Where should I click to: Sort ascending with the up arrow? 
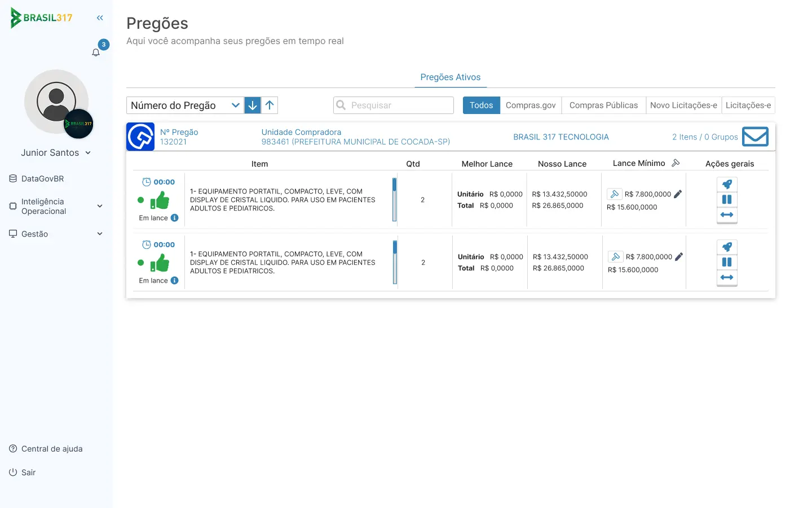tap(270, 106)
